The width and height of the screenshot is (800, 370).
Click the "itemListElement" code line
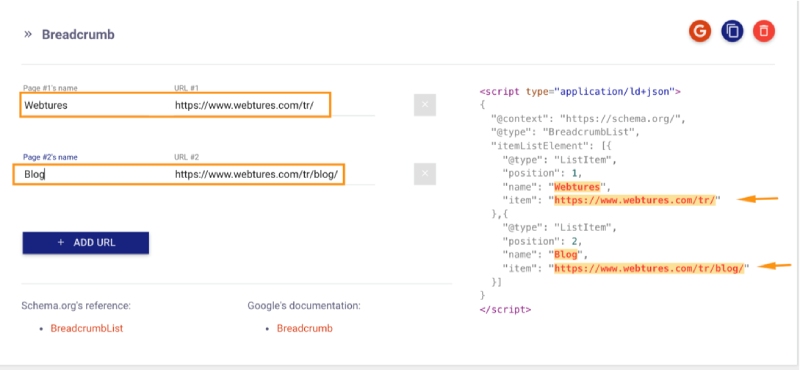(551, 146)
